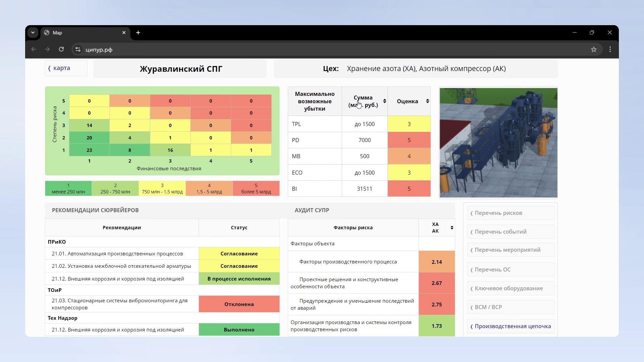
Task: Sort the ХА АК audit column
Action: point(452,228)
